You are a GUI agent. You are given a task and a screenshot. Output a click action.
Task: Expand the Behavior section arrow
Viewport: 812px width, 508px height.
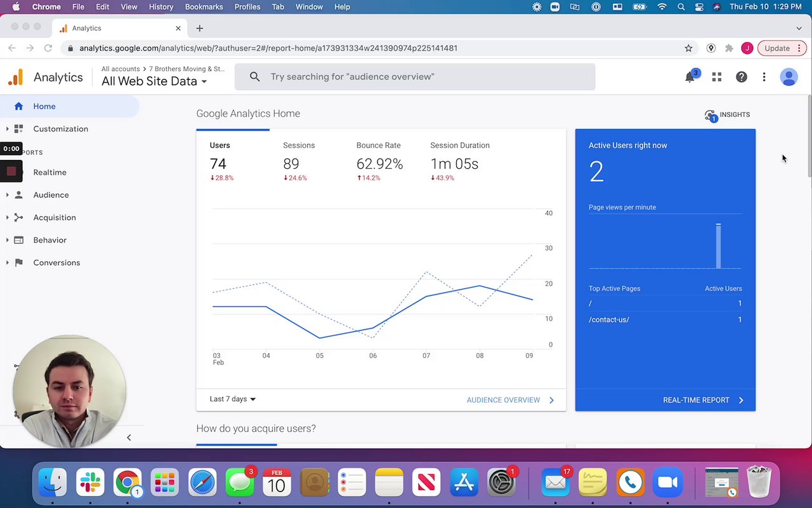[7, 240]
